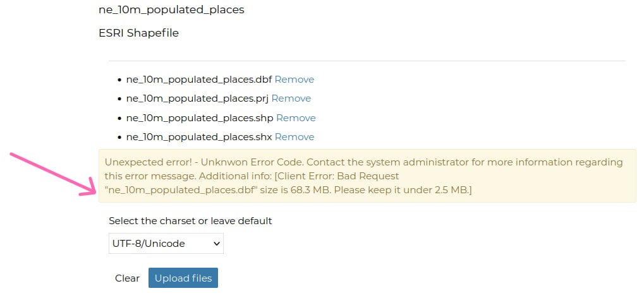Click the ESRI Shapefile format label
This screenshot has width=644, height=298.
[x=138, y=33]
